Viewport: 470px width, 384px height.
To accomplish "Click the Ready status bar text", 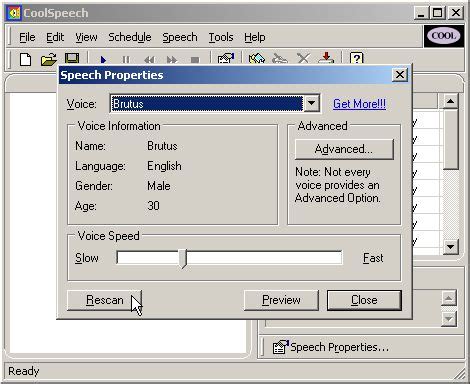I will 24,371.
